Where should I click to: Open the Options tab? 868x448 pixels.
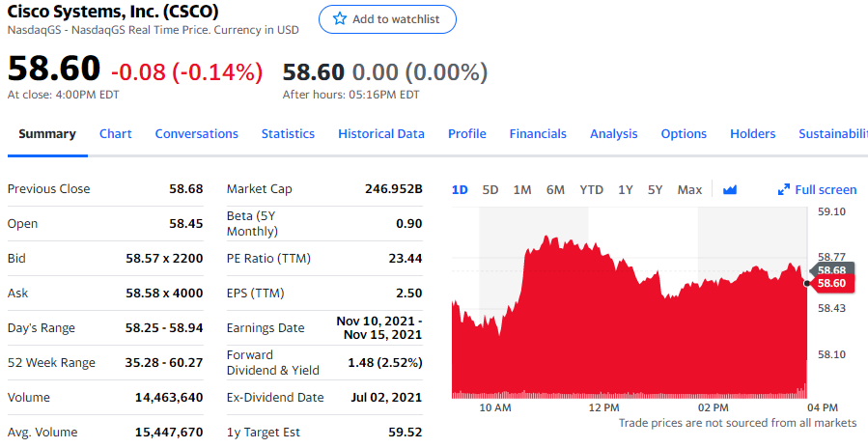684,134
